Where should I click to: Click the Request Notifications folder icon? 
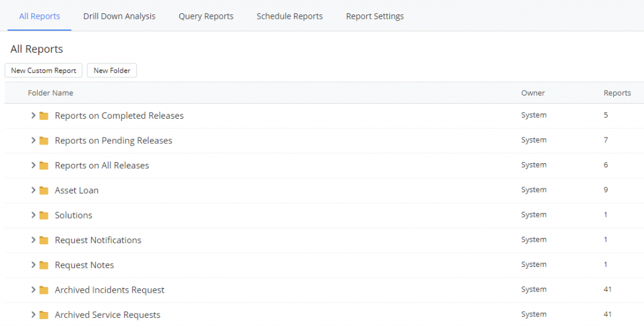pyautogui.click(x=43, y=240)
